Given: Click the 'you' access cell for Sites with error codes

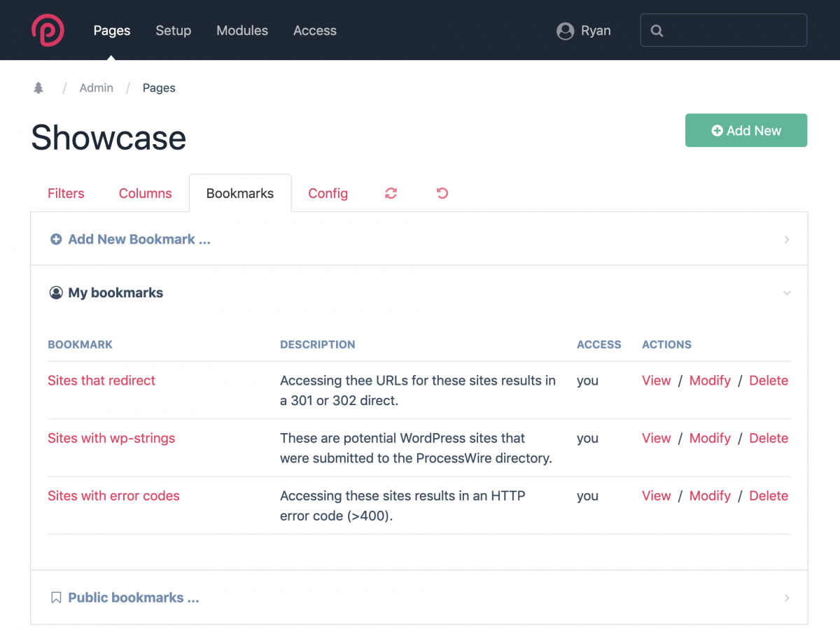Looking at the screenshot, I should [587, 496].
